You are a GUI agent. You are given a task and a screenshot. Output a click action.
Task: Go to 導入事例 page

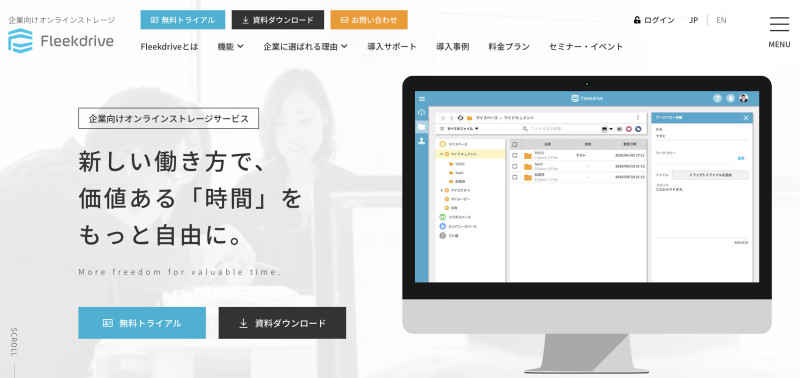coord(453,46)
